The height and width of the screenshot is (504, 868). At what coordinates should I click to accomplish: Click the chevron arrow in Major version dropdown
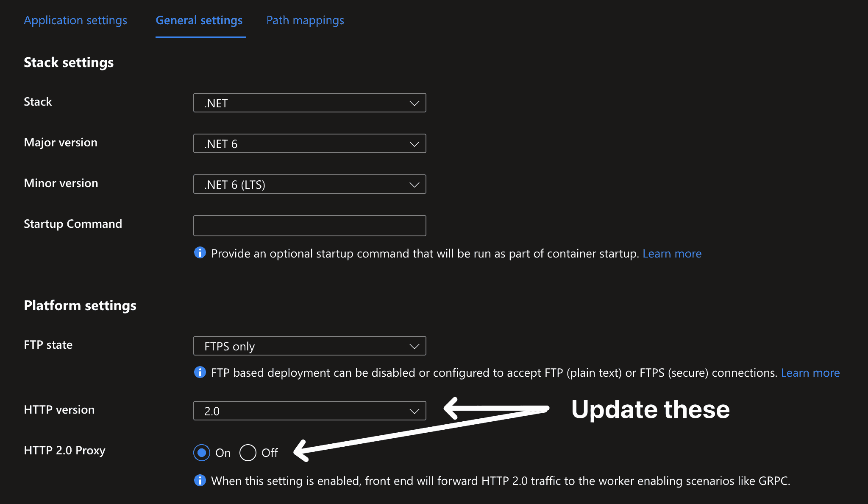[414, 144]
